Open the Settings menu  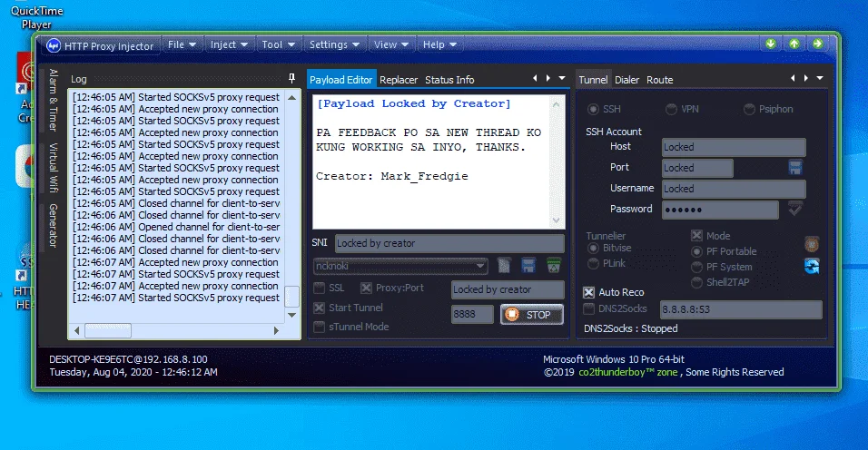coord(334,44)
